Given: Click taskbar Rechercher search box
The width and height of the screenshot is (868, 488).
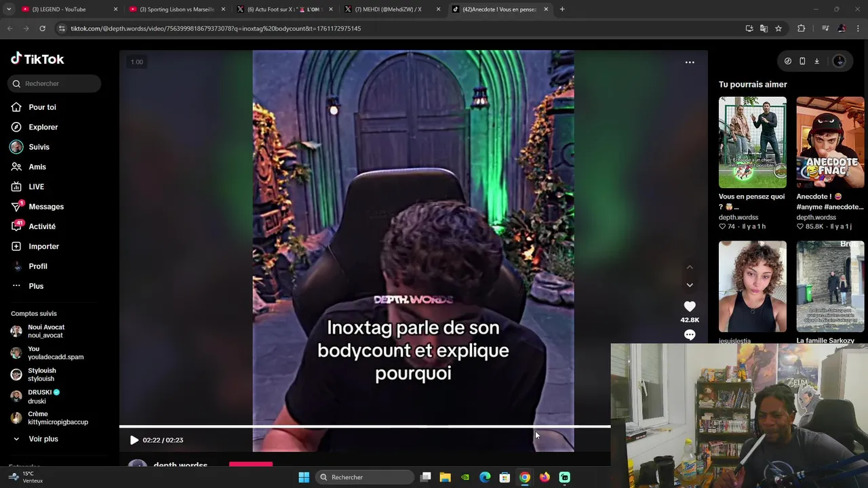Looking at the screenshot, I should point(366,477).
